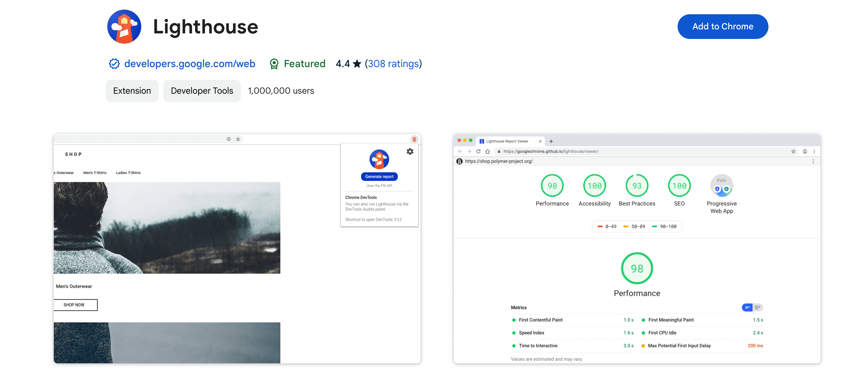This screenshot has height=376, width=868.
Task: Click the SHOP site title
Action: click(x=73, y=154)
